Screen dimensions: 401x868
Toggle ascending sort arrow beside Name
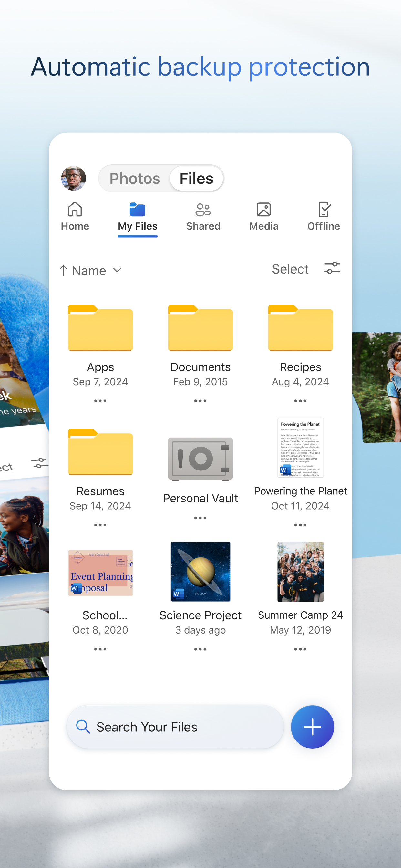pos(63,271)
